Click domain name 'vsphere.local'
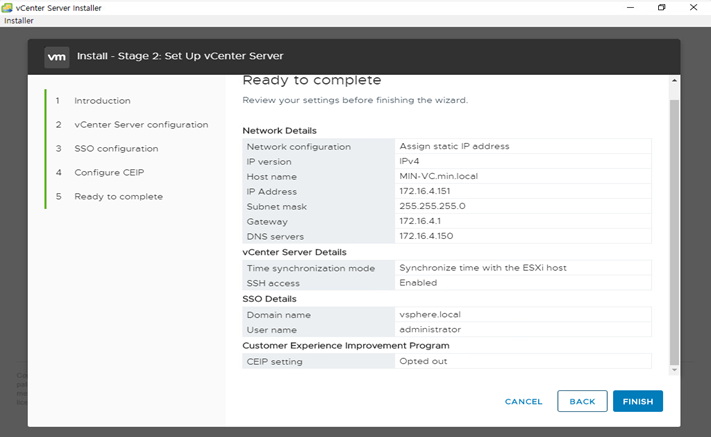The image size is (711, 437). (430, 315)
